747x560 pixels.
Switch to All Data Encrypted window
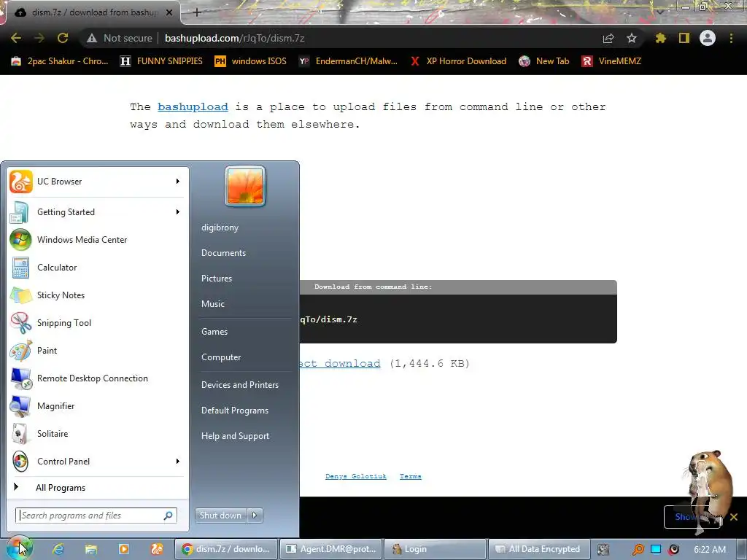[x=539, y=549]
